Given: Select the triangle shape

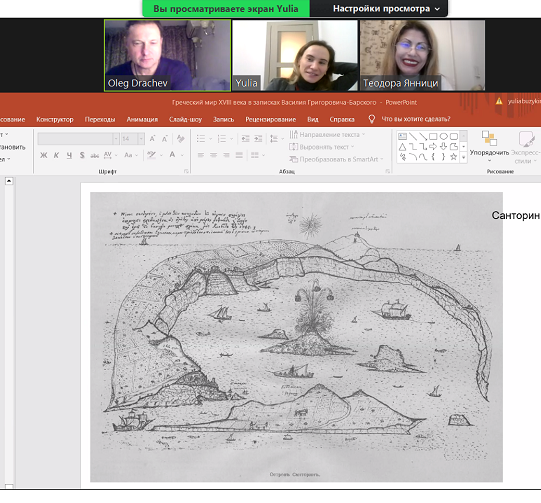Looking at the screenshot, I should pyautogui.click(x=402, y=147).
